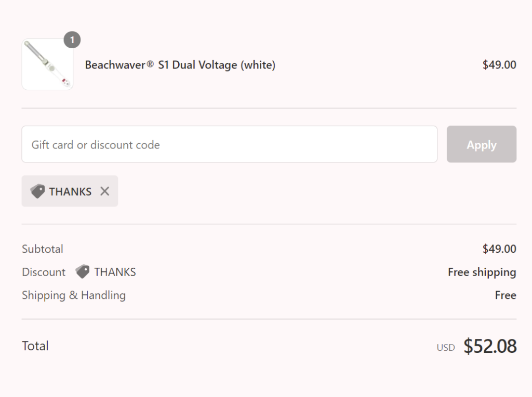This screenshot has width=532, height=397.
Task: Click the tag icon in the Discount row
Action: (x=82, y=271)
